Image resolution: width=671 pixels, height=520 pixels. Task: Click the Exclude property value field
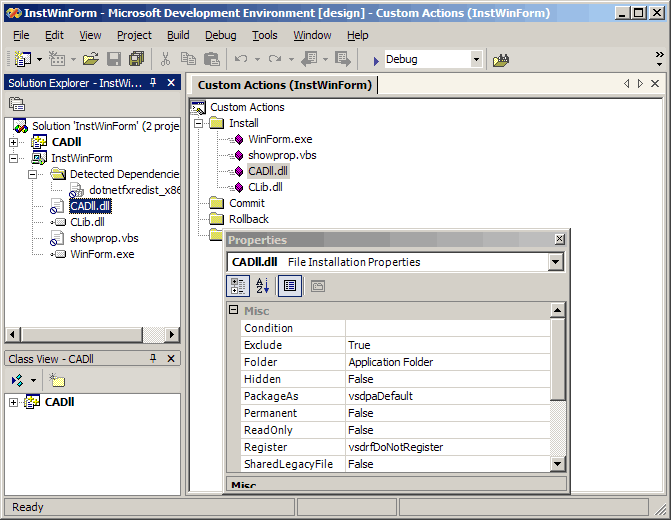[x=447, y=345]
